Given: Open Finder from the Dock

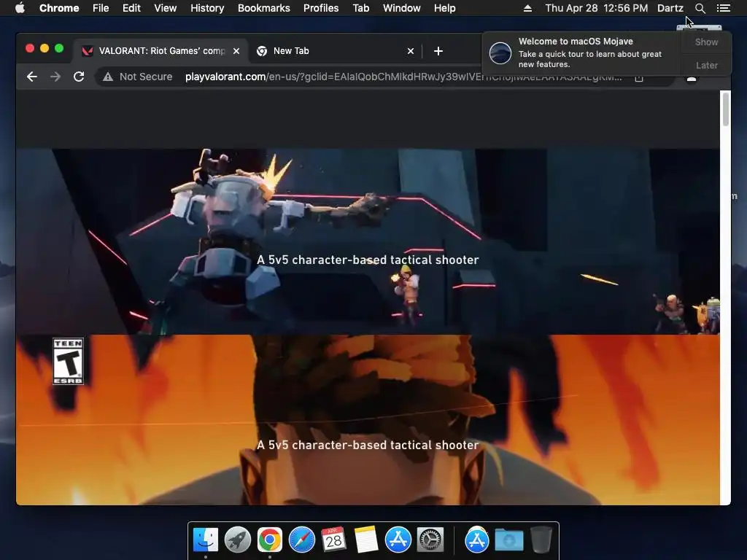Looking at the screenshot, I should coord(206,540).
